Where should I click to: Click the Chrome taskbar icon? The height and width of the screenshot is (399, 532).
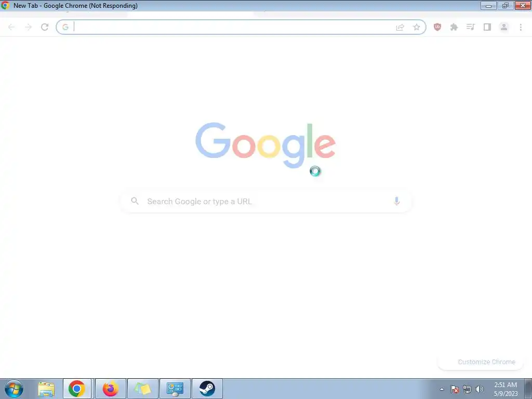click(x=77, y=389)
